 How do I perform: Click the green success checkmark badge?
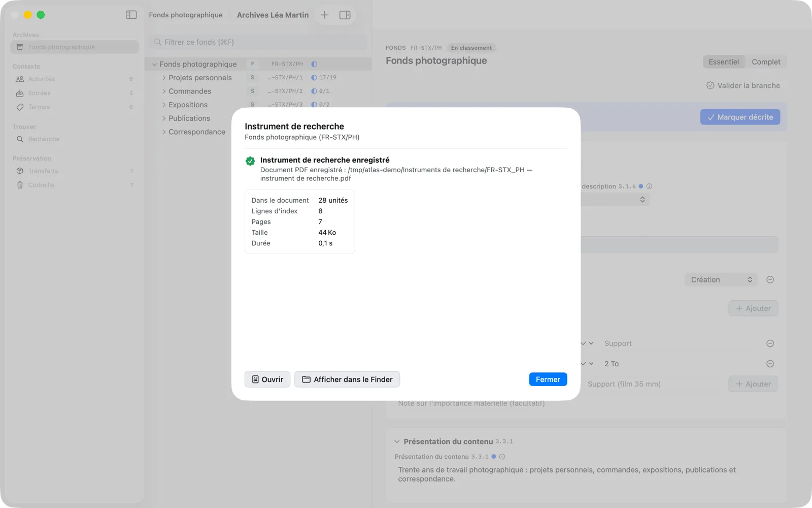click(x=250, y=161)
